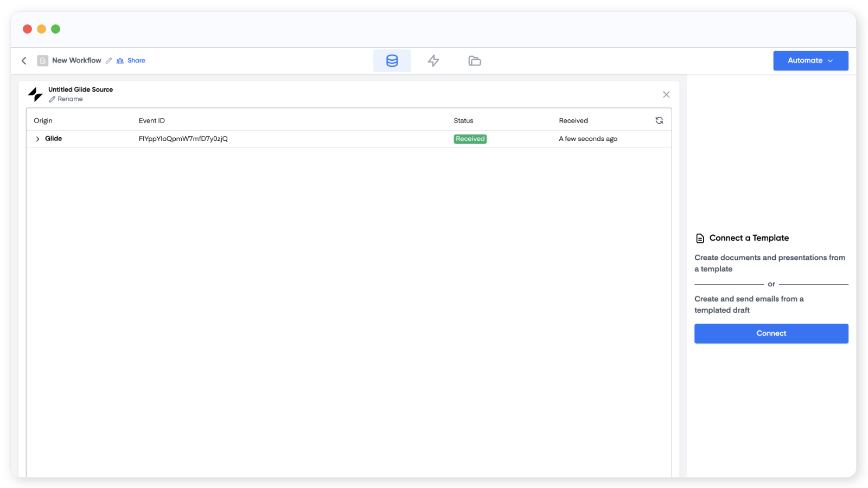Click the Share link

point(131,61)
